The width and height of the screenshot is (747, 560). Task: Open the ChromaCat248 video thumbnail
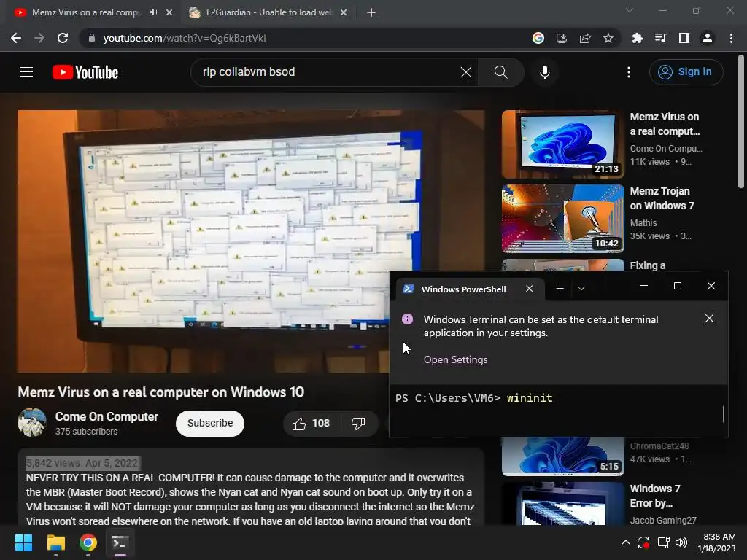coord(562,456)
